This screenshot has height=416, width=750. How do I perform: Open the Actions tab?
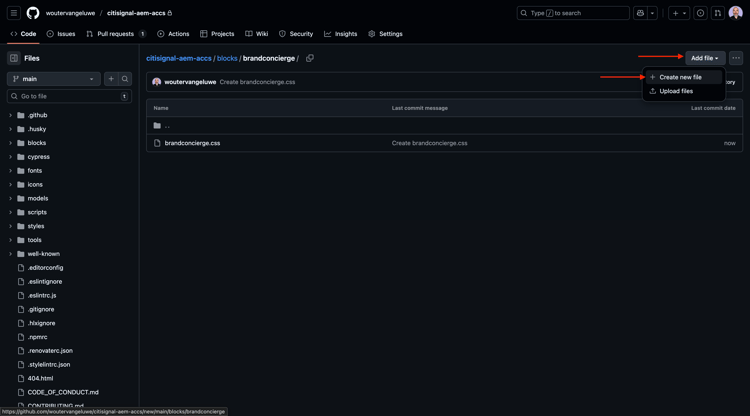pyautogui.click(x=173, y=34)
